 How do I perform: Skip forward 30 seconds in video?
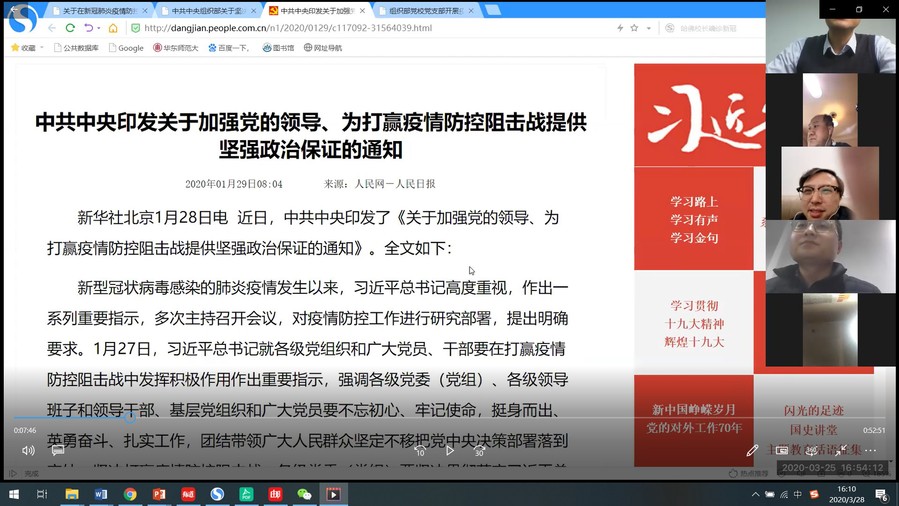[x=480, y=451]
